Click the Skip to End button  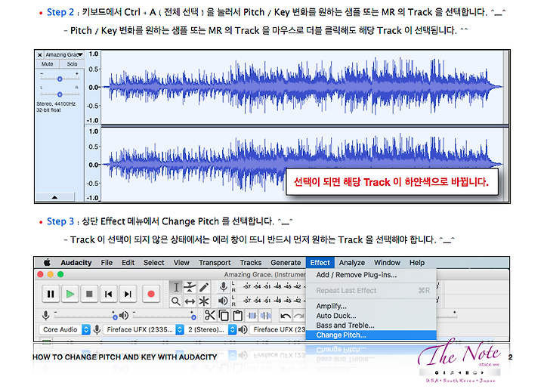click(x=128, y=294)
